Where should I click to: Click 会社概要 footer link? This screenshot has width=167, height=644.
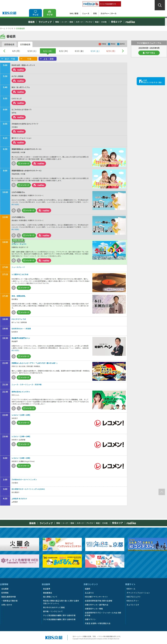[5, 589]
